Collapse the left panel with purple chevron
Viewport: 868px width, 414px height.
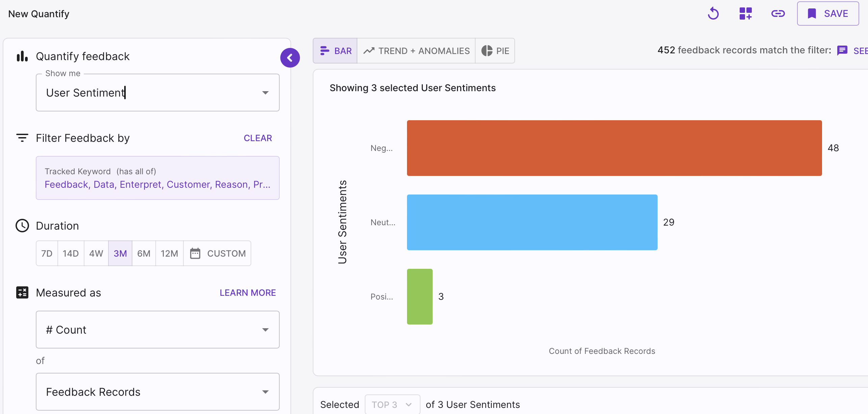290,58
